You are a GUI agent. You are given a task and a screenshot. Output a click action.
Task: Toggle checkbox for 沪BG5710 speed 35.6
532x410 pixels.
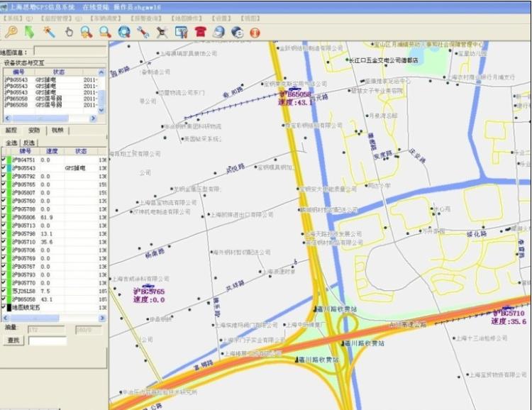4,241
